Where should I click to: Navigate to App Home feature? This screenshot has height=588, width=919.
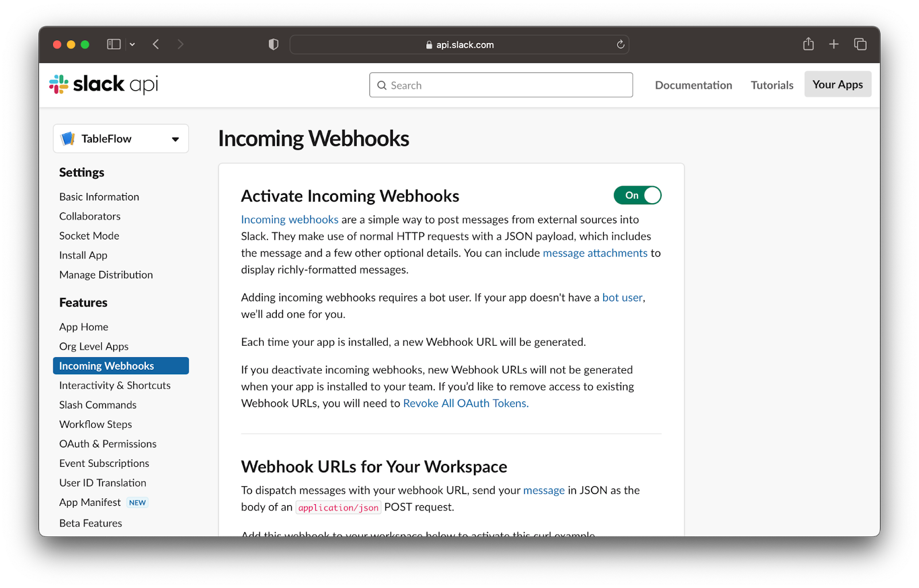coord(84,327)
